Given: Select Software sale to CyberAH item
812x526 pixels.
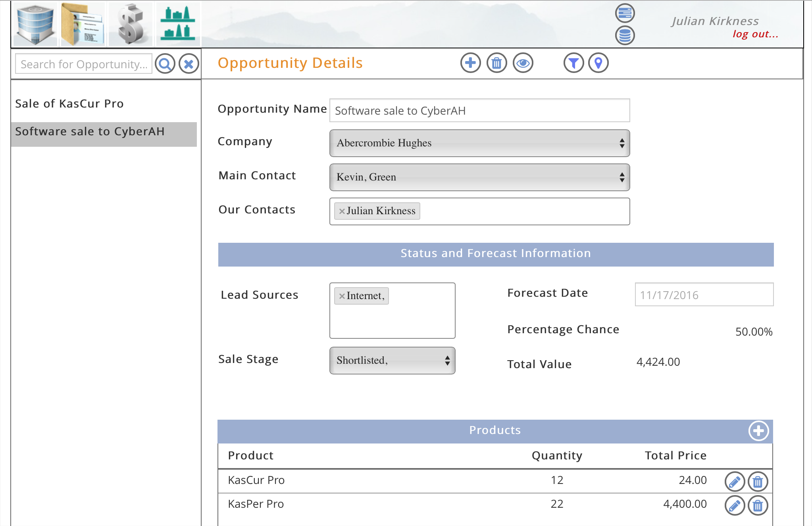Looking at the screenshot, I should click(x=90, y=132).
